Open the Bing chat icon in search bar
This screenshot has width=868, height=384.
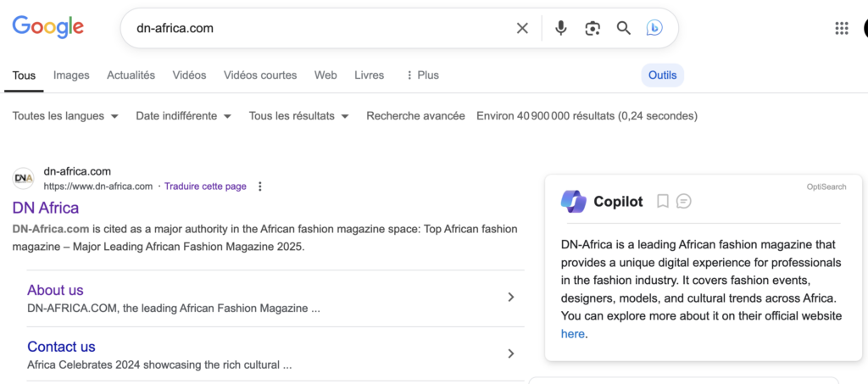[654, 28]
